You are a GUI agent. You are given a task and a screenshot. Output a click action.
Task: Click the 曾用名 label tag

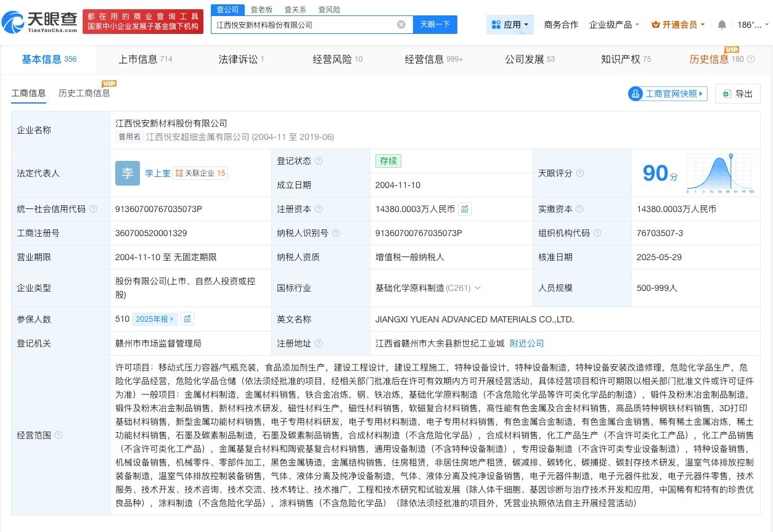point(130,137)
